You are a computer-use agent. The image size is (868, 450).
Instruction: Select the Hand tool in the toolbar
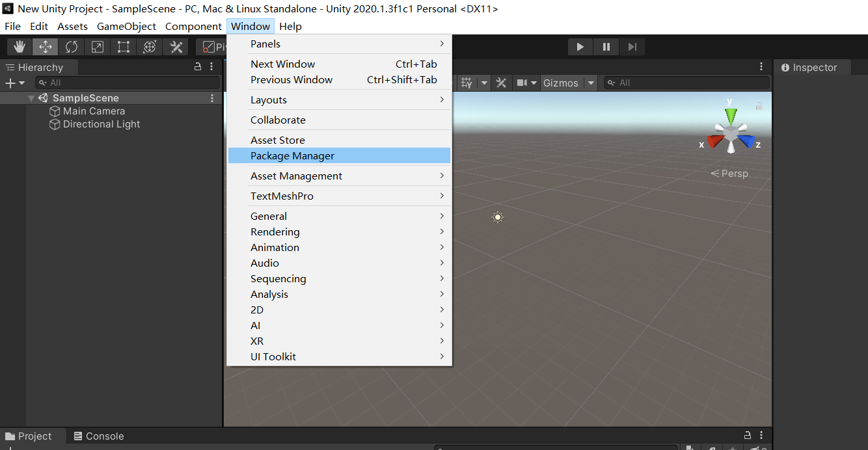click(19, 46)
